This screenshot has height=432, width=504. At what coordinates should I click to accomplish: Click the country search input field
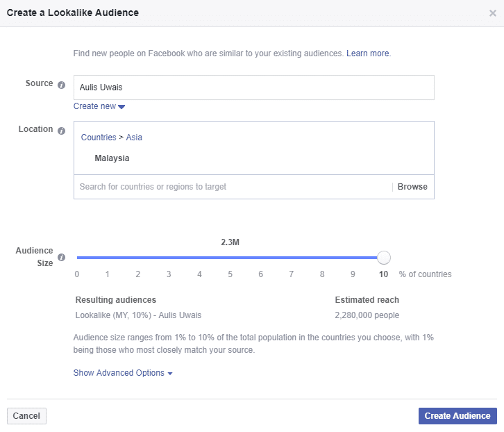[233, 187]
